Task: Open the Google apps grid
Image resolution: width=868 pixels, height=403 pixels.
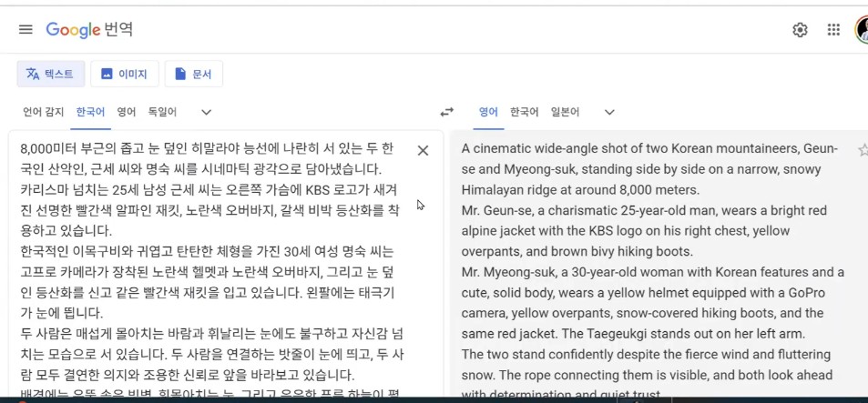Action: 833,30
